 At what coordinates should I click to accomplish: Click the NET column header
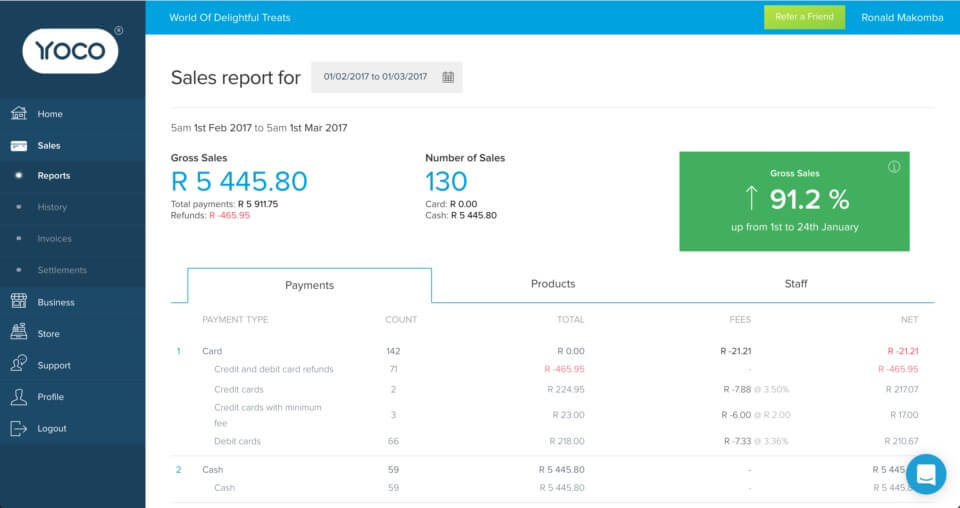pos(909,319)
